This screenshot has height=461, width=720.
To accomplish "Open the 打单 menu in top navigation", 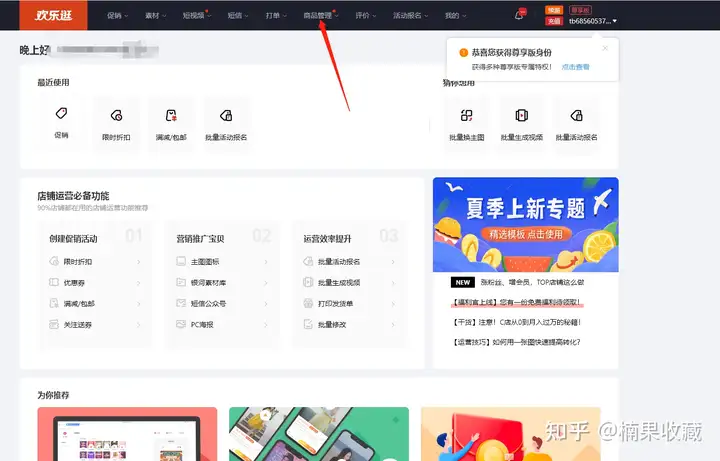I will click(x=276, y=15).
